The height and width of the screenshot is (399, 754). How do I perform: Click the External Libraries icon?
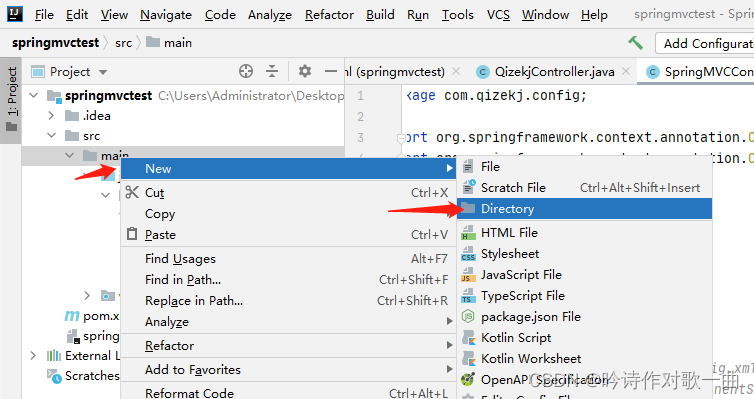[54, 356]
